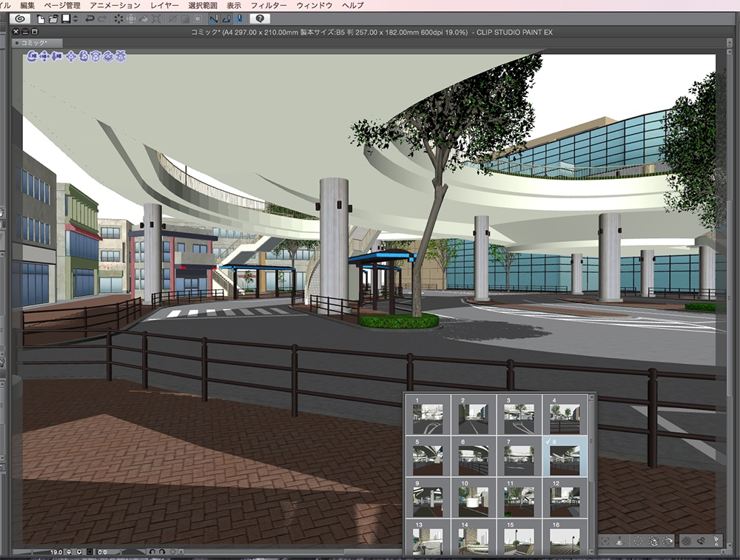Click the move object planar manipulator icon

(x=71, y=57)
